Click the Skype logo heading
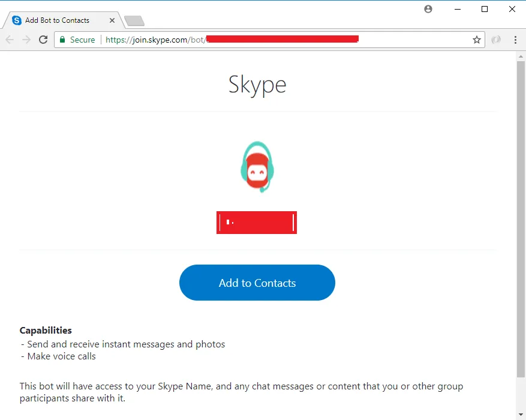Screen dimensions: 526x420 [257, 85]
